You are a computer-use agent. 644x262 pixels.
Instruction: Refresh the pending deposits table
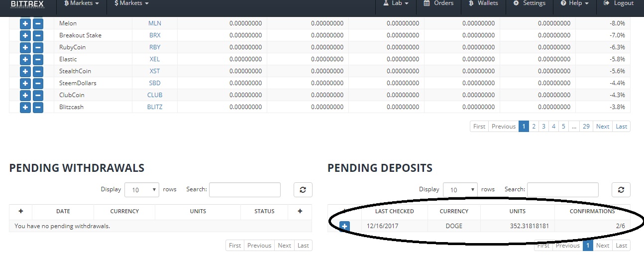tap(621, 190)
